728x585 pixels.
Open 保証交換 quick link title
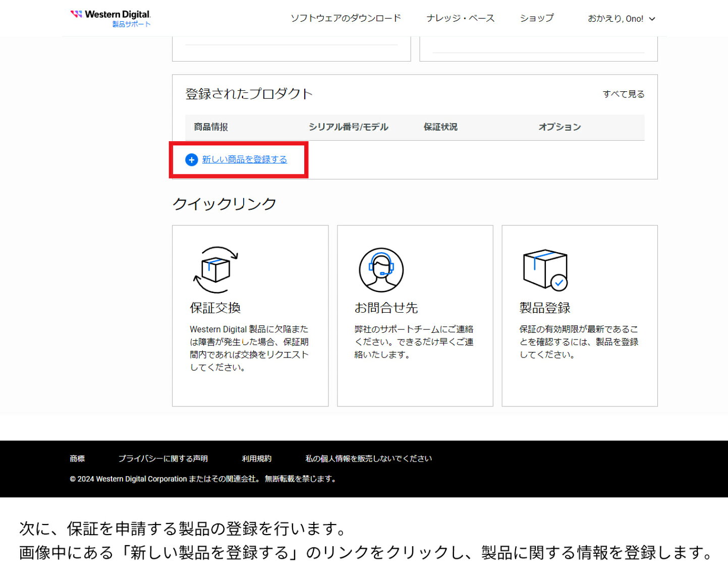215,308
